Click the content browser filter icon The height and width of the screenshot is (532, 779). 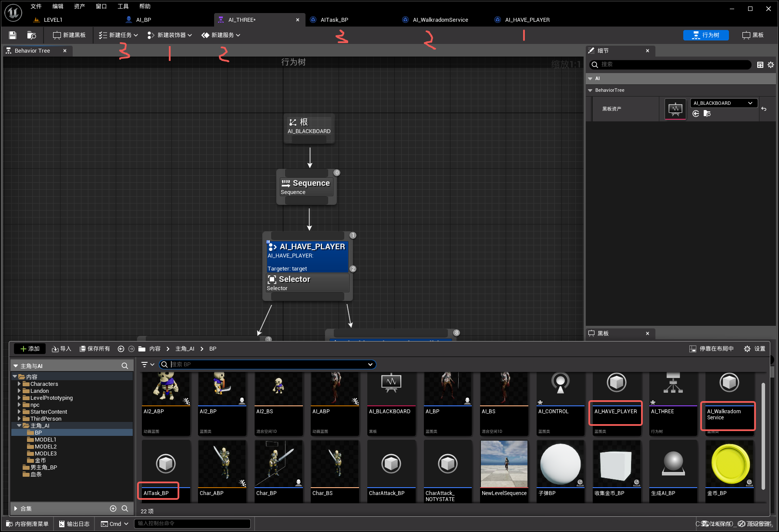click(148, 365)
